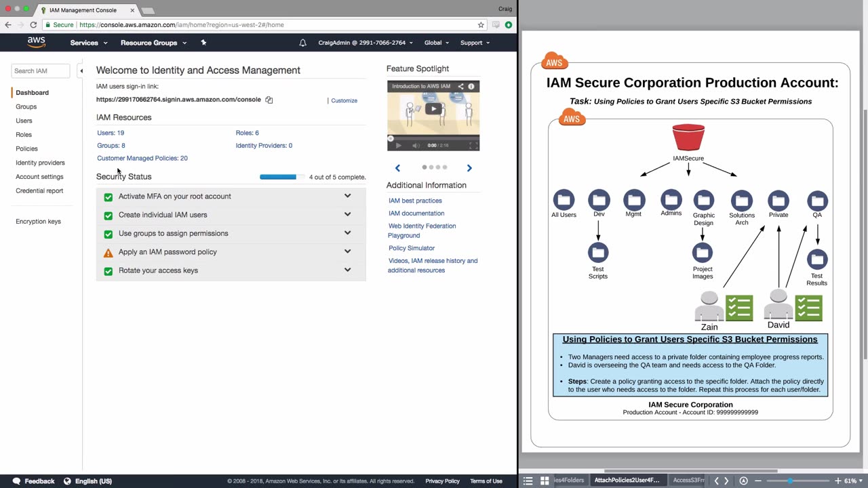868x488 pixels.
Task: Open the CraigAdmin account dropdown
Action: click(366, 43)
